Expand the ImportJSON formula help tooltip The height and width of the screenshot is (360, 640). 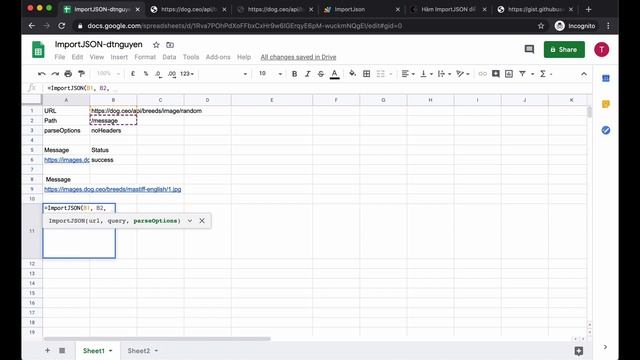coord(190,221)
